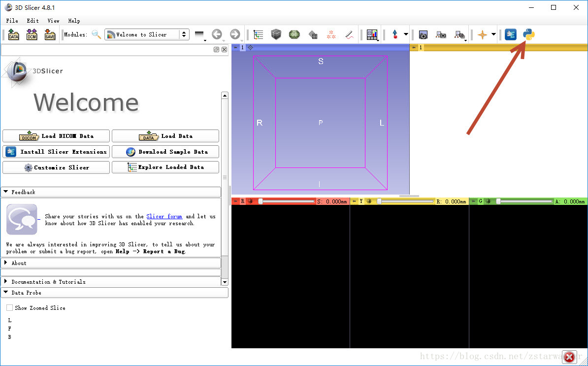Open the Models module green polyhedron icon
The width and height of the screenshot is (588, 366).
[295, 34]
